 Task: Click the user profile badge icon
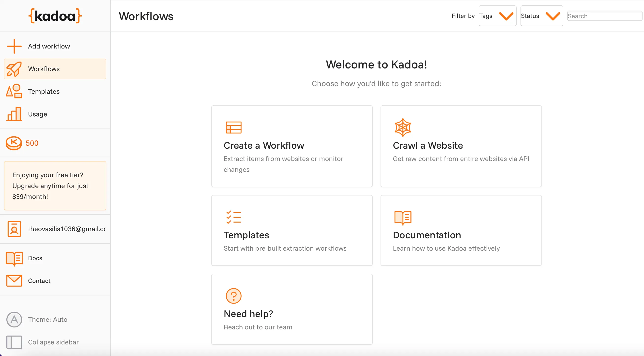pos(14,229)
